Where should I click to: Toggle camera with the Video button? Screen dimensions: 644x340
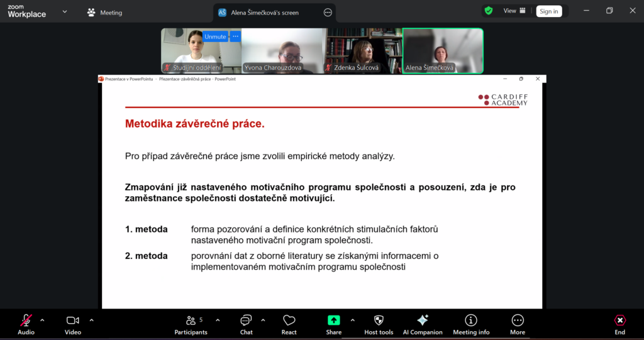73,324
